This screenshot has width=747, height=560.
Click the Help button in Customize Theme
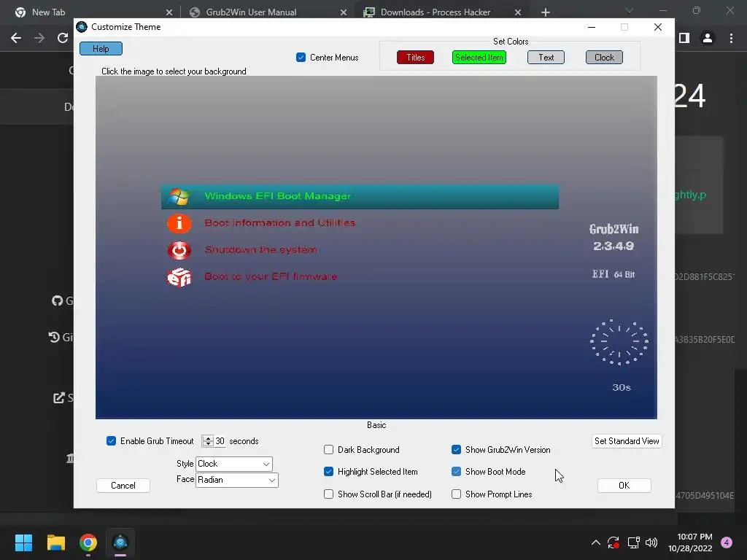[x=101, y=49]
